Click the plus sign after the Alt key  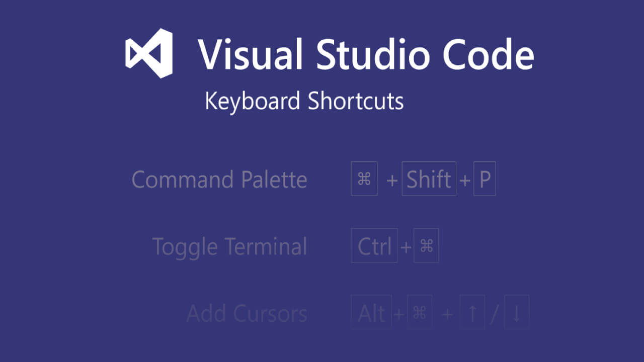point(399,314)
